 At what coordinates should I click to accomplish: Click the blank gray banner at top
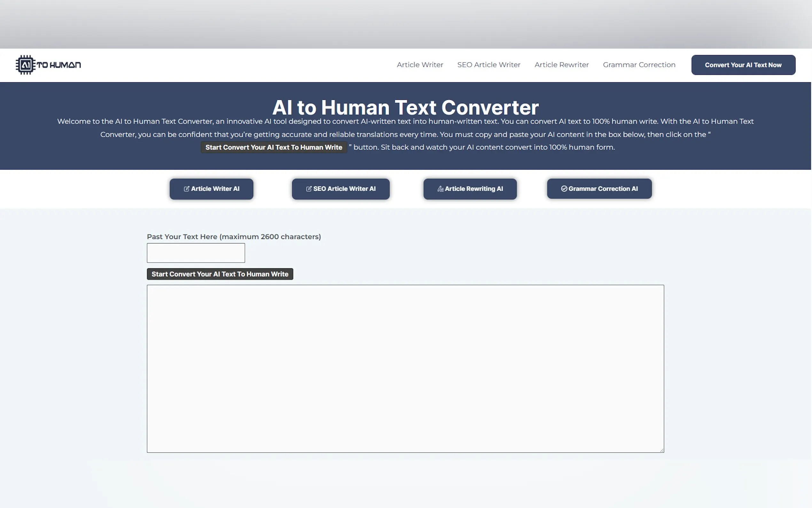[x=405, y=24]
